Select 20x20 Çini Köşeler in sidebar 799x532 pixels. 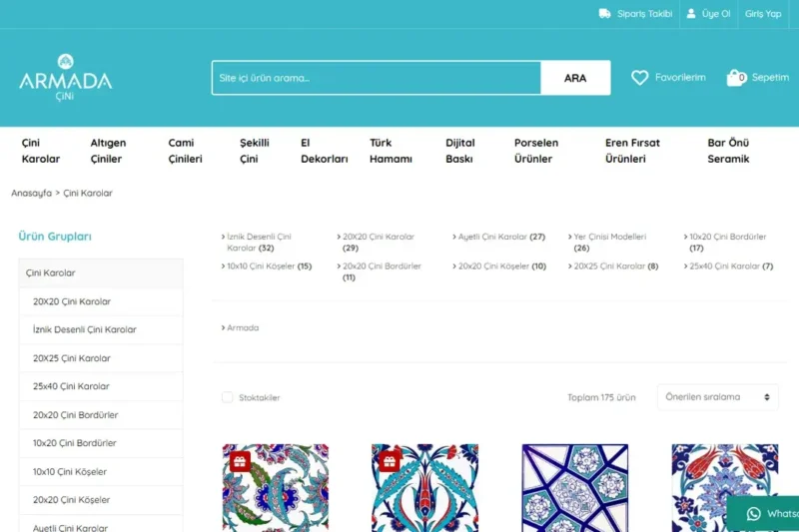coord(101,499)
